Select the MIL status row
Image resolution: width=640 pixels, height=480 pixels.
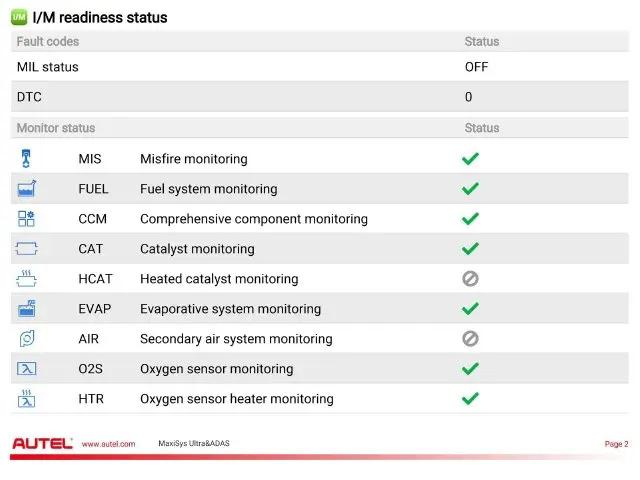[320, 67]
